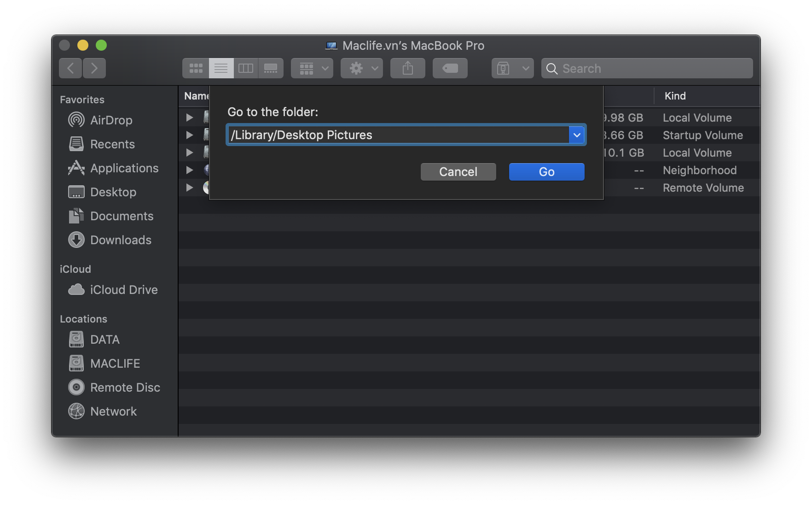
Task: Cancel the Go to folder dialog
Action: [458, 172]
